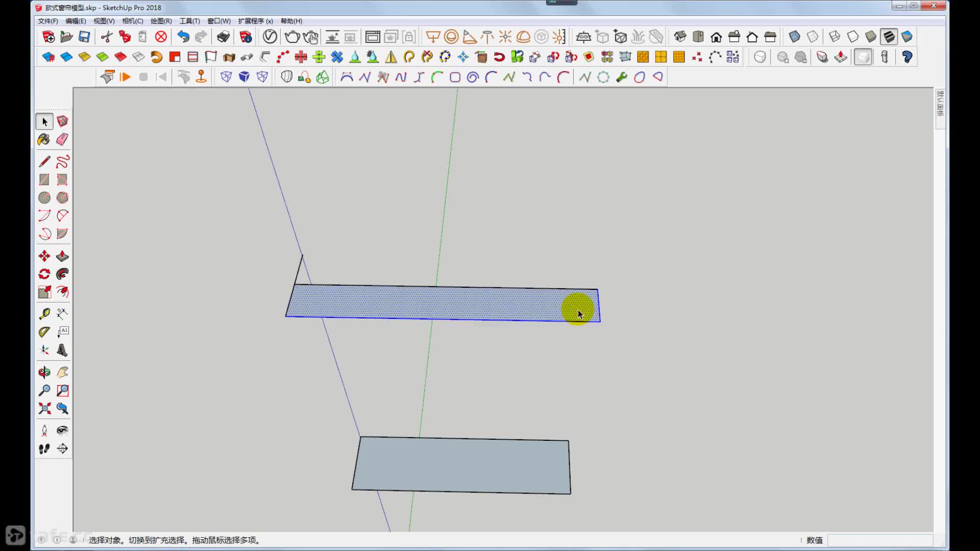Select the Rotated Rectangle tool
The image size is (980, 551).
pos(62,180)
